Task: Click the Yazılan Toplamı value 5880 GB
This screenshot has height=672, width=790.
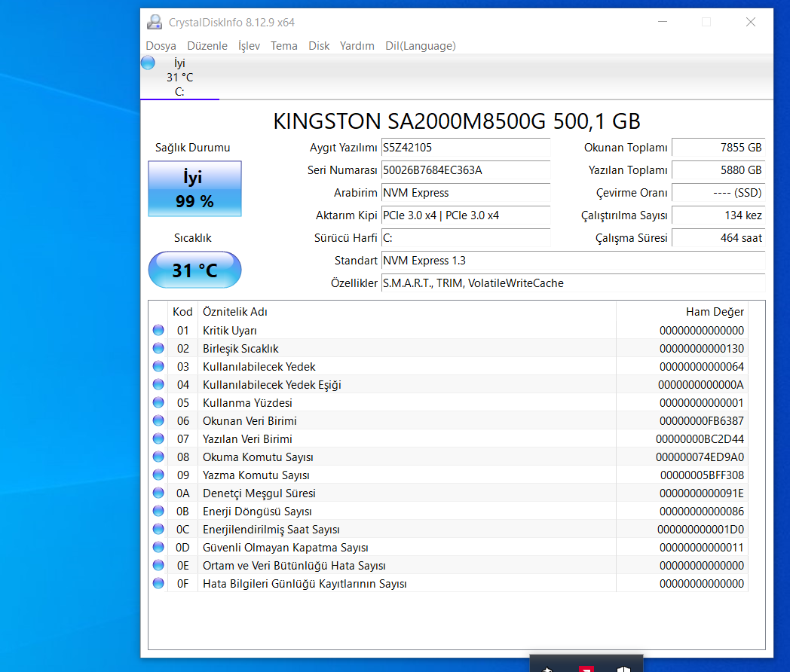Action: point(718,170)
